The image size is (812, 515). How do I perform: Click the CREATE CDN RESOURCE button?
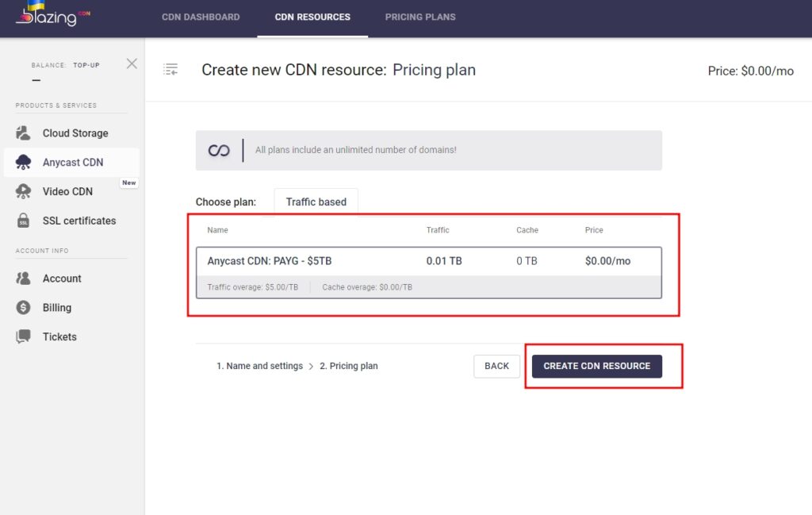click(x=596, y=366)
